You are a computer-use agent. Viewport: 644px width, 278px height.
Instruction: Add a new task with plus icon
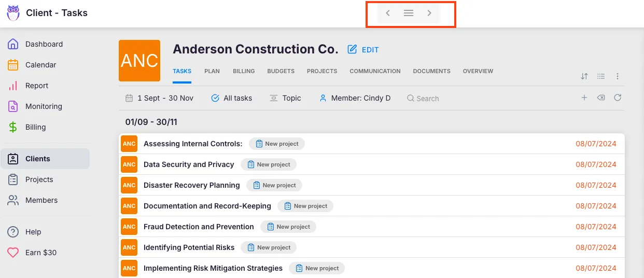click(584, 98)
